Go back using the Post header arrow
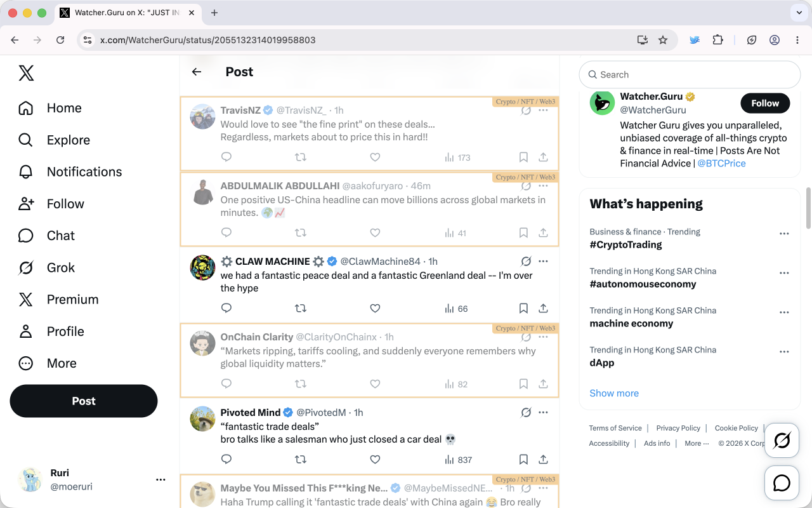Image resolution: width=812 pixels, height=508 pixels. tap(197, 72)
